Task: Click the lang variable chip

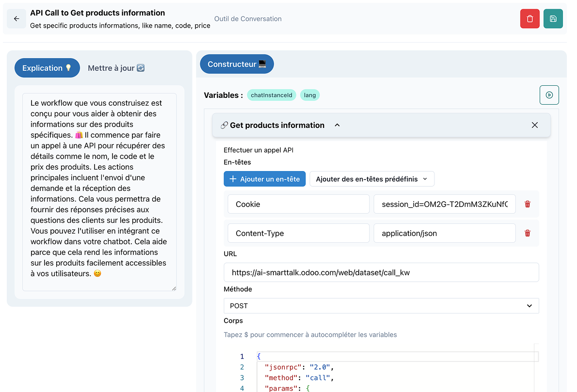Action: tap(310, 95)
